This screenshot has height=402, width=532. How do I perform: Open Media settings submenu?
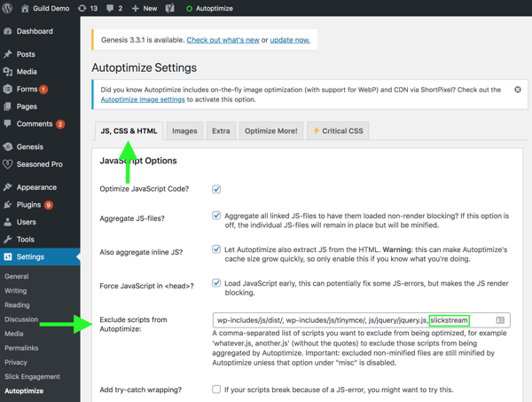coord(14,334)
